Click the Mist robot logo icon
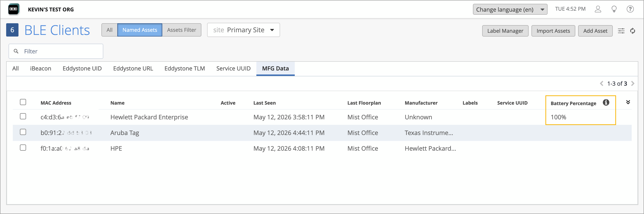This screenshot has height=214, width=644. coord(14,9)
